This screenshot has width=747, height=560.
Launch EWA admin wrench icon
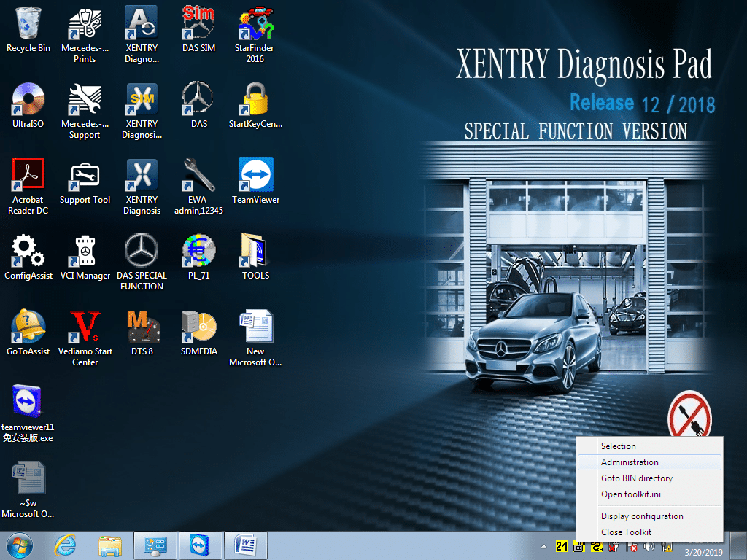point(198,176)
